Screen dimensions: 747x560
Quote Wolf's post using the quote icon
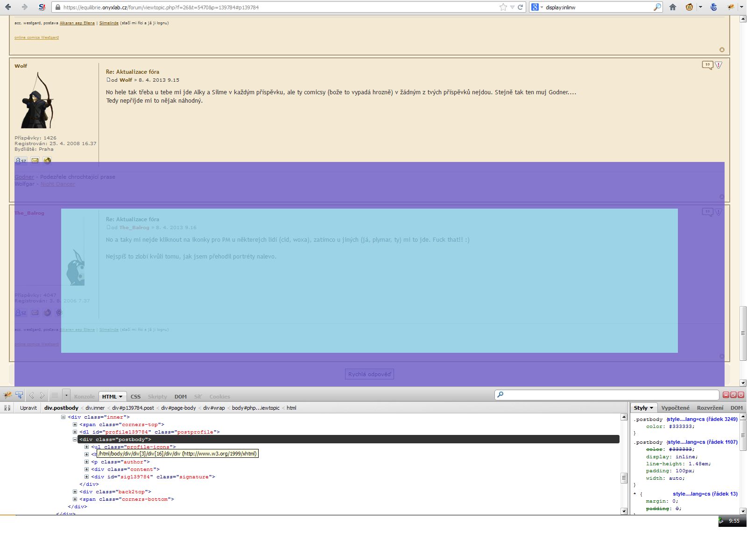[707, 65]
